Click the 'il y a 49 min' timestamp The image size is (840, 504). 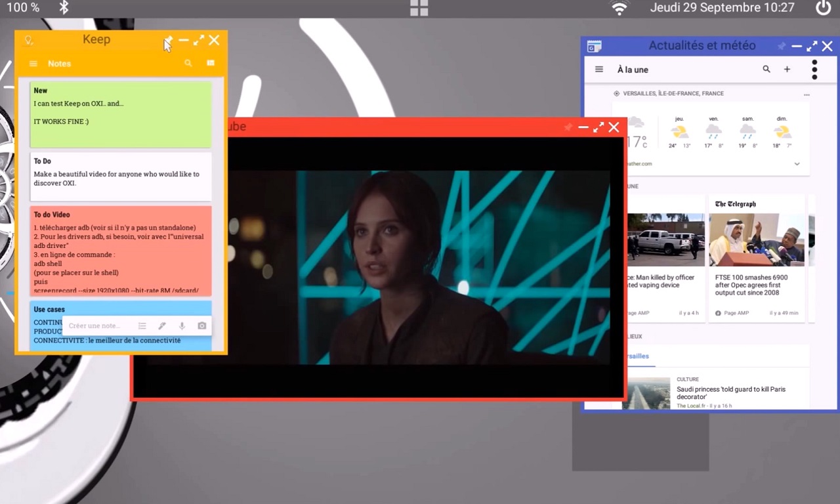coord(784,313)
